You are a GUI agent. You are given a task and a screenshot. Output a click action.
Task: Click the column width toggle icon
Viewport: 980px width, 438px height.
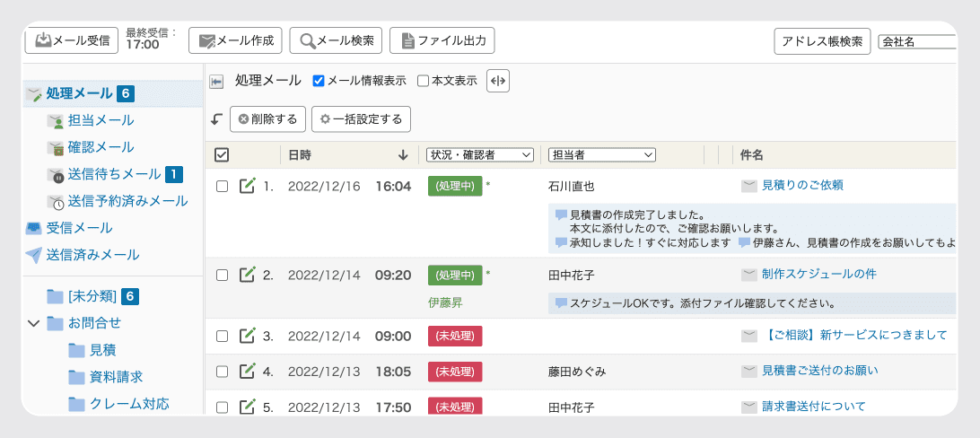(x=498, y=81)
